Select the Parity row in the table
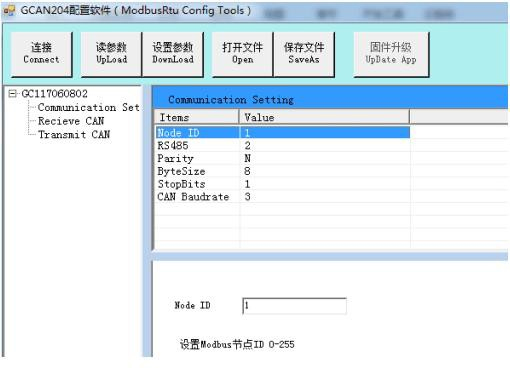The image size is (510, 368). (283, 158)
